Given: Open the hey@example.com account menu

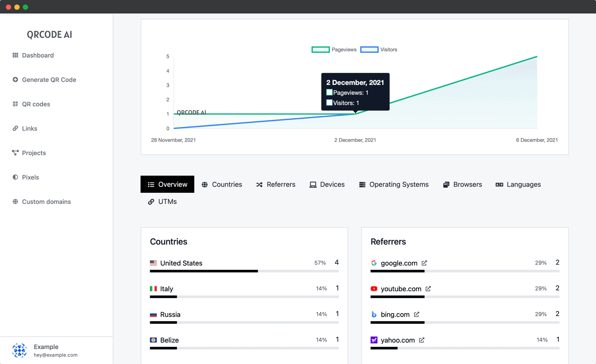Looking at the screenshot, I should 56,355.
